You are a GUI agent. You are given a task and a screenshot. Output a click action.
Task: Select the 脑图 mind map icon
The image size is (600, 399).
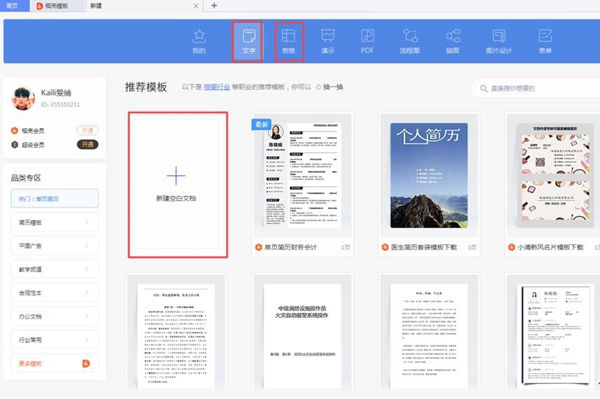[453, 41]
